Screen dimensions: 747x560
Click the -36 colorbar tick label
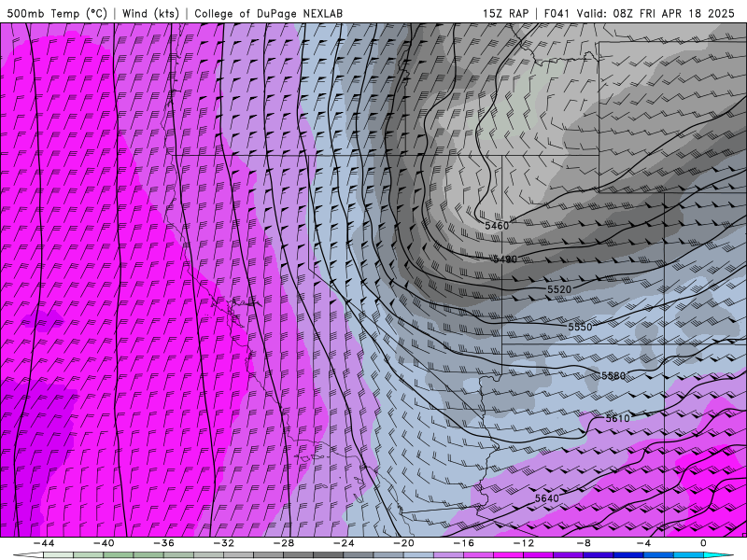164,543
